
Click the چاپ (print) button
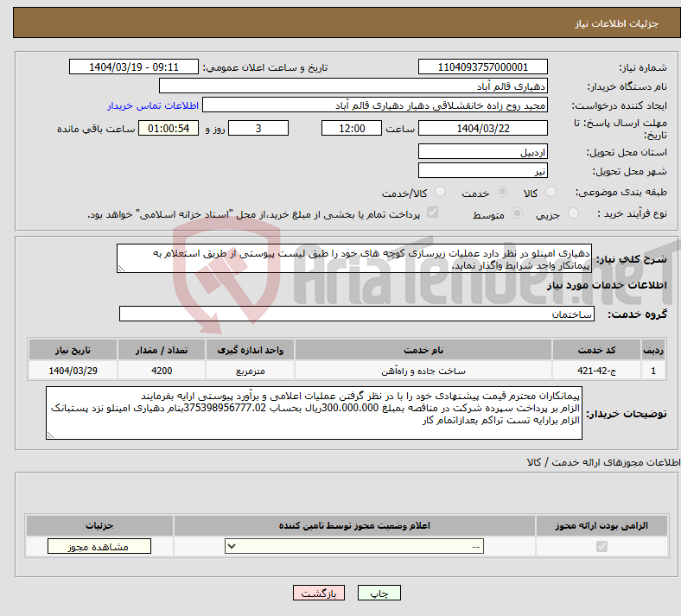pos(379,593)
